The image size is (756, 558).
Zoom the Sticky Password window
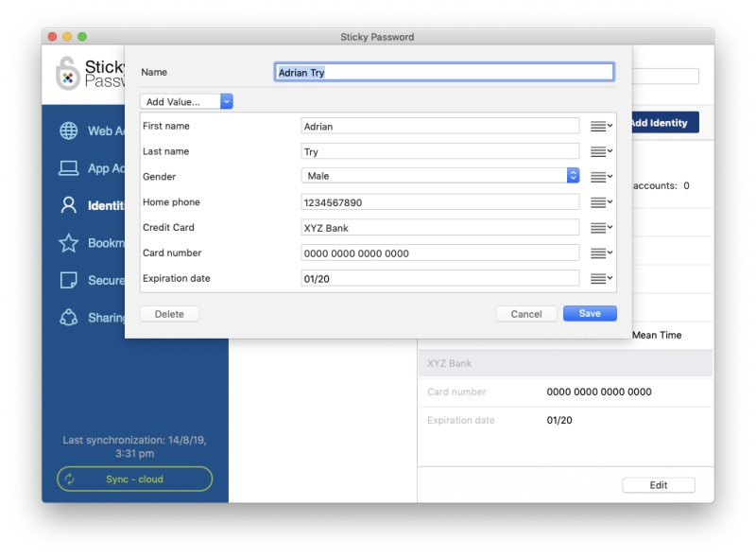82,37
